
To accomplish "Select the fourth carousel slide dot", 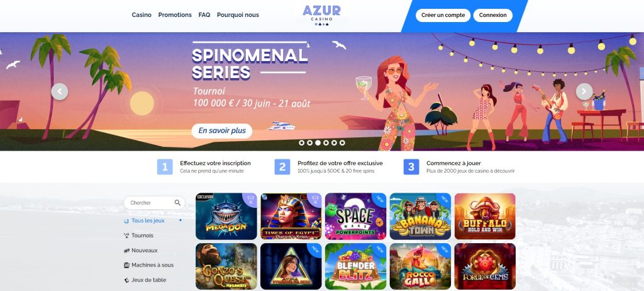I will 326,143.
